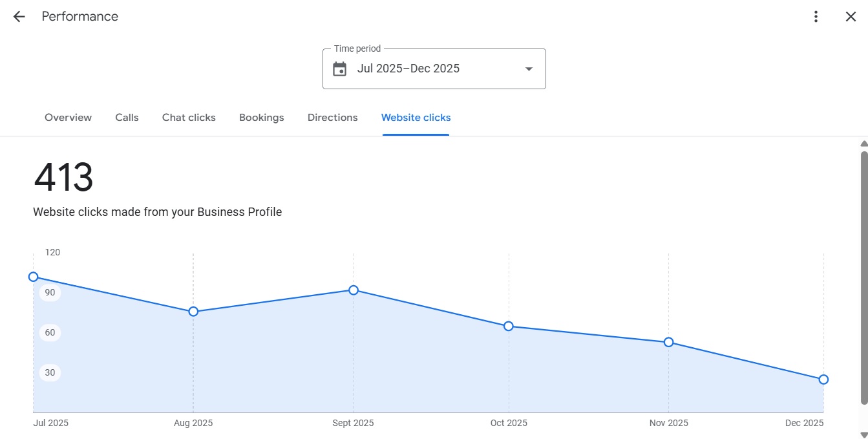Open the Chat clicks tab
868x439 pixels.
[189, 118]
